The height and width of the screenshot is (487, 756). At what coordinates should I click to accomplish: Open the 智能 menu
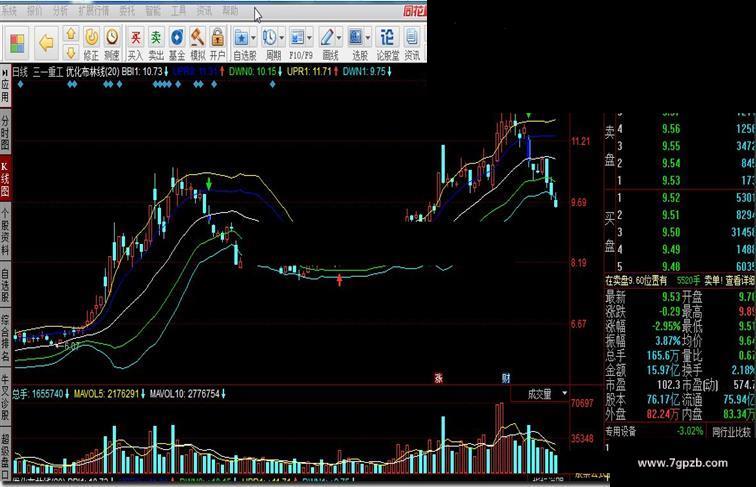(153, 11)
